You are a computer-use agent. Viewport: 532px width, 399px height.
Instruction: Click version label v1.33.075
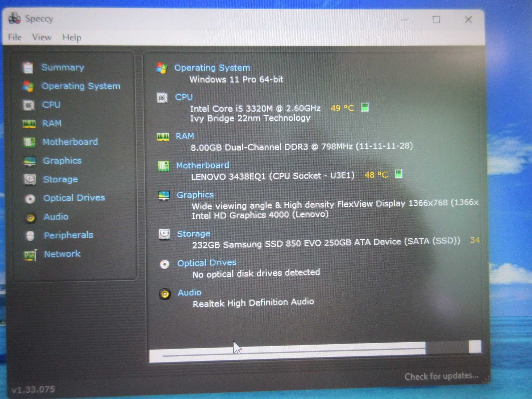click(x=34, y=390)
